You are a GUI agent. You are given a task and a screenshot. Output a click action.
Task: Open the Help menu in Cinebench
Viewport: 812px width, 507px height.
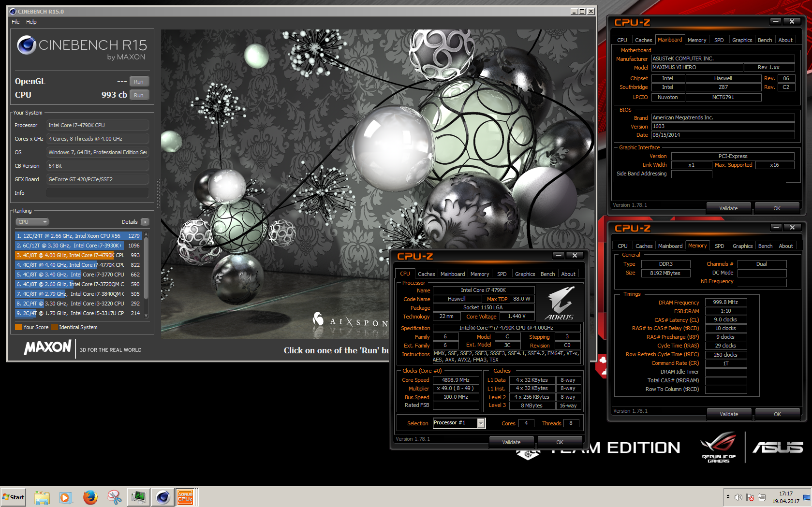coord(31,22)
